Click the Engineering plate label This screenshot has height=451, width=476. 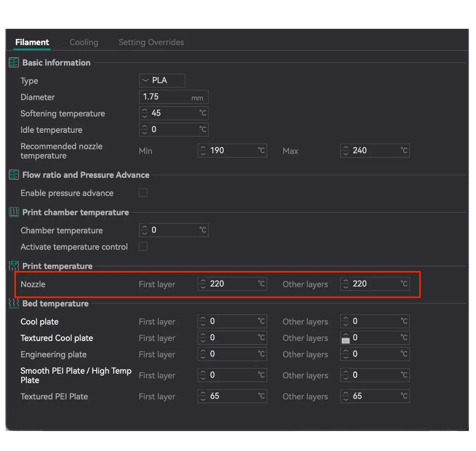click(x=53, y=354)
